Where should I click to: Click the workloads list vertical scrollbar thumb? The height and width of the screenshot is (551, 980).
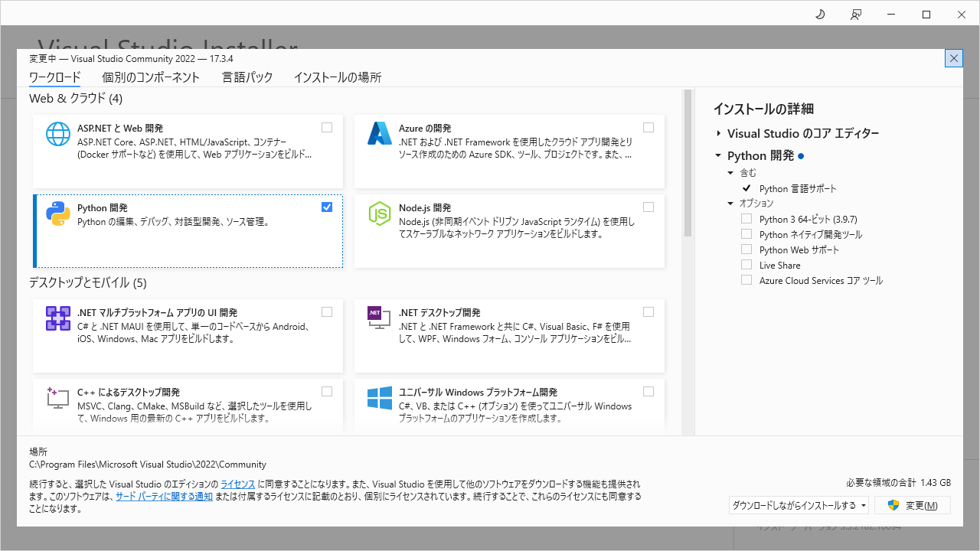688,163
